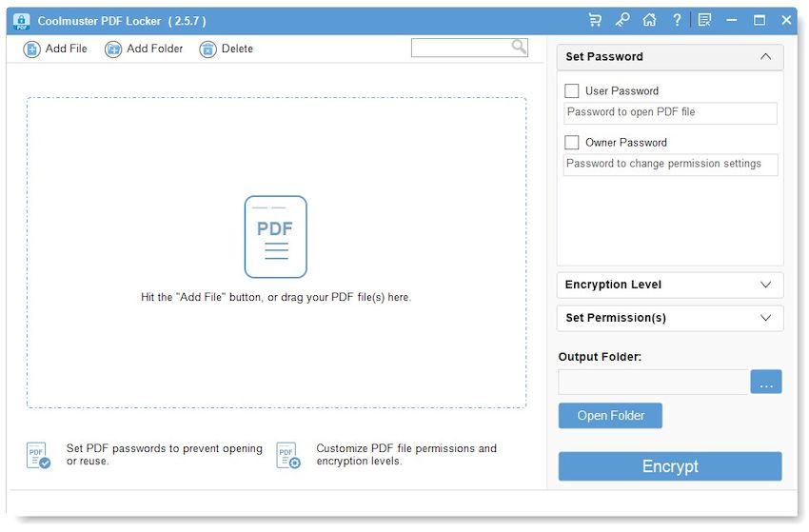The width and height of the screenshot is (809, 532).
Task: Click the Add File icon
Action: coord(31,49)
